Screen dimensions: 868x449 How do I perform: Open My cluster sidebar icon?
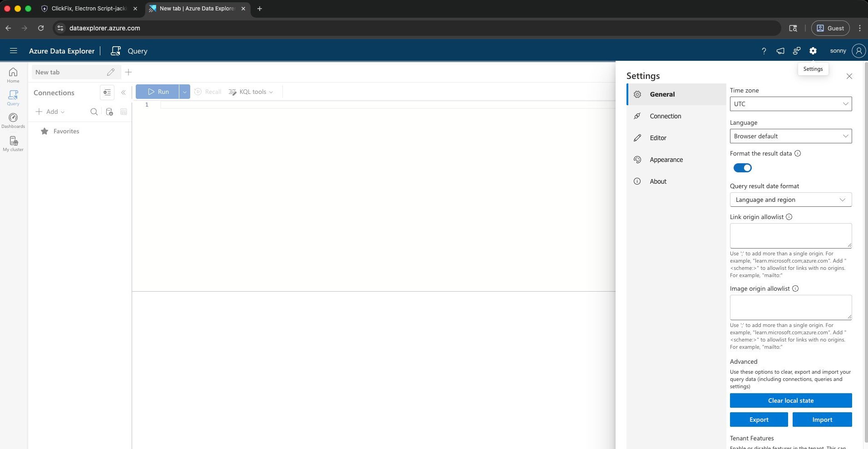click(13, 144)
